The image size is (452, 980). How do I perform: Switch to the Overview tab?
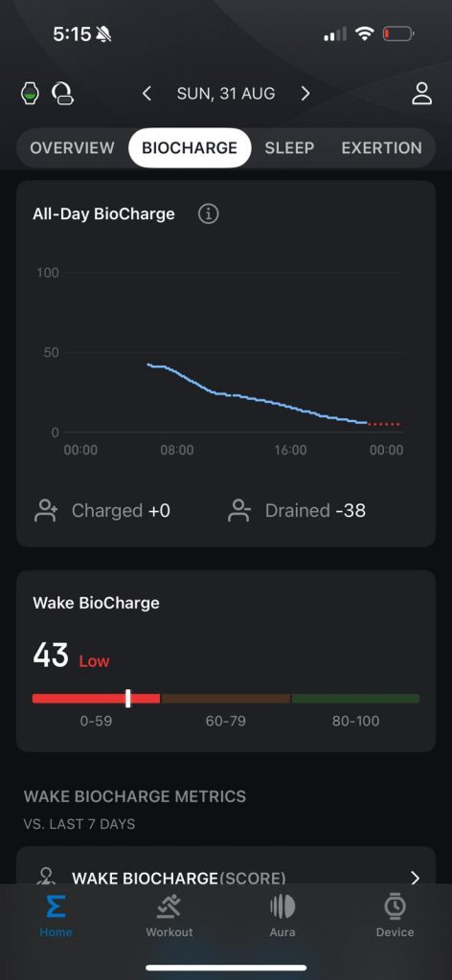73,148
